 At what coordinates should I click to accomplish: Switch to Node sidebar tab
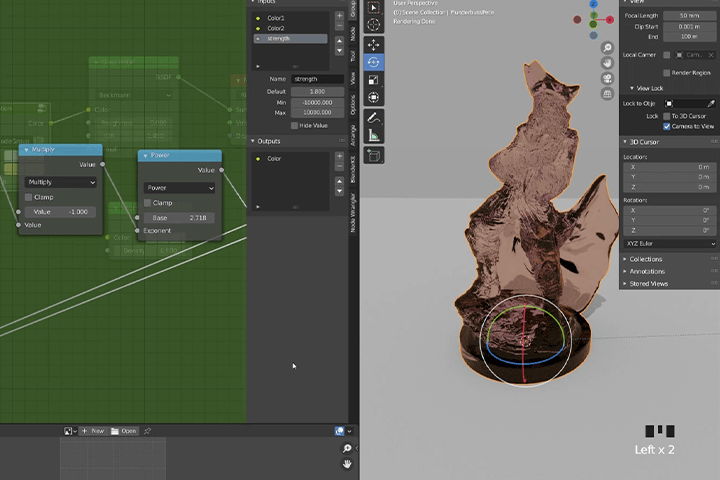(353, 34)
